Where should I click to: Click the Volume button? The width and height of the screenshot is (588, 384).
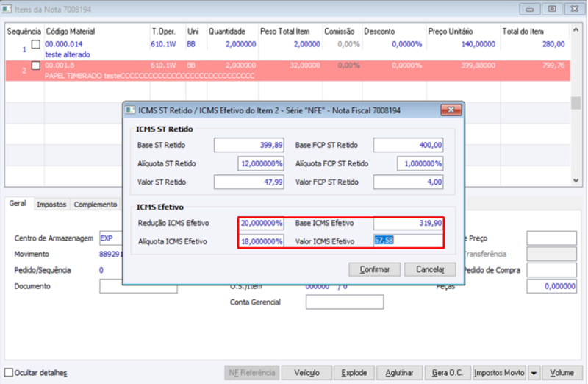[562, 373]
